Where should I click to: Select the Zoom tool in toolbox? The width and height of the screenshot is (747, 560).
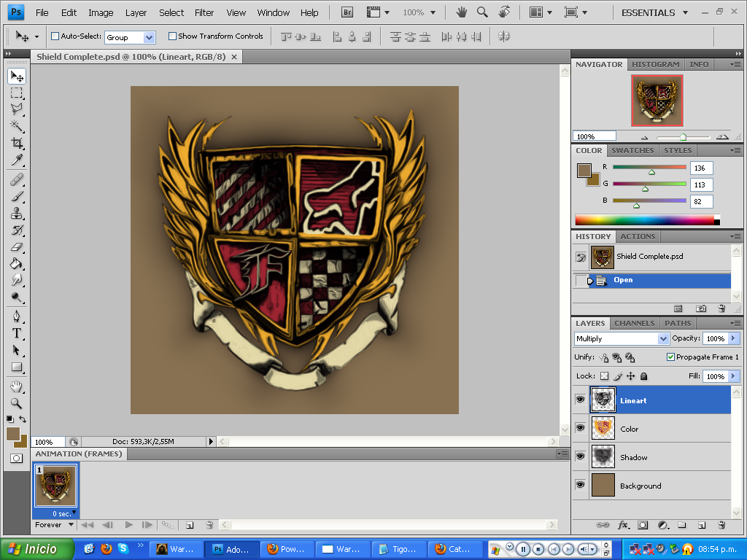pyautogui.click(x=17, y=403)
